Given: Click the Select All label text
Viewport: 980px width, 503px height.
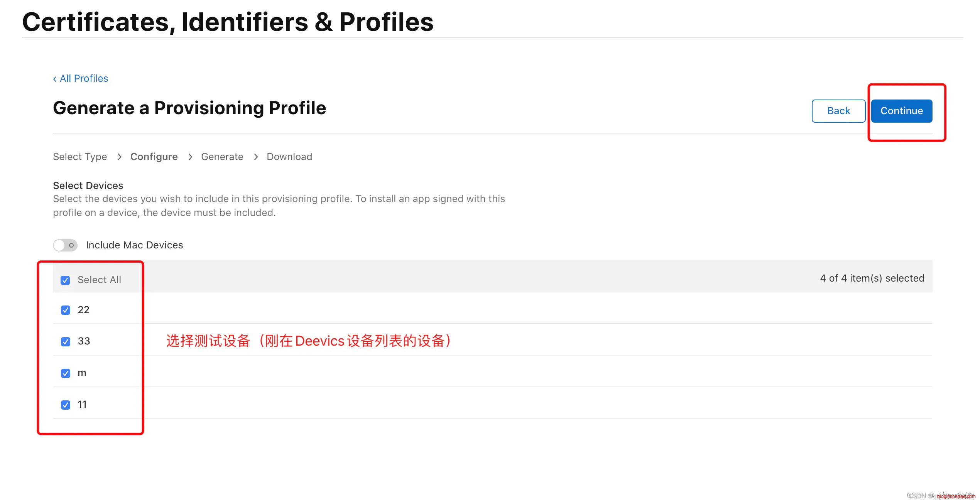Looking at the screenshot, I should coord(99,280).
